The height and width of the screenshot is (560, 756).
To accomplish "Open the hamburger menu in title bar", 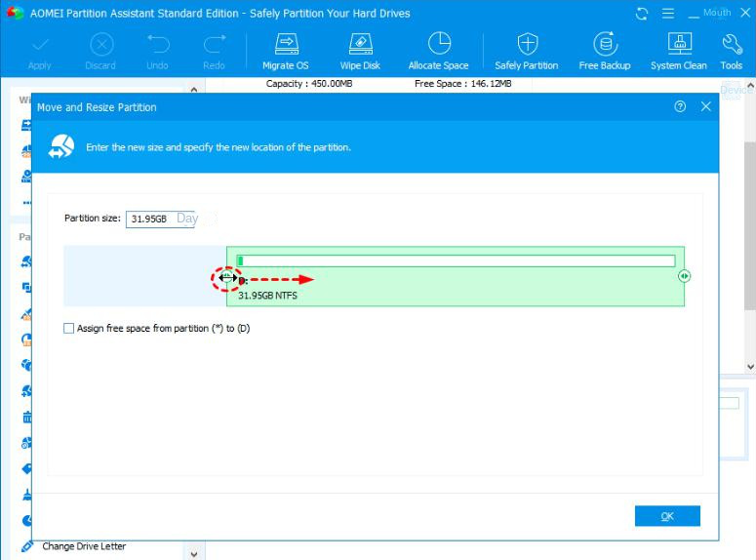I will pyautogui.click(x=668, y=14).
